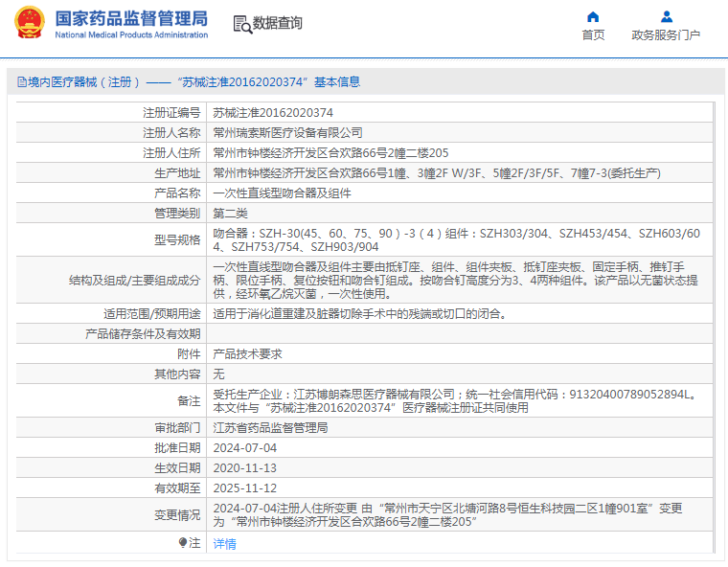
Task: Click the 生效日期 row label
Action: (x=177, y=468)
